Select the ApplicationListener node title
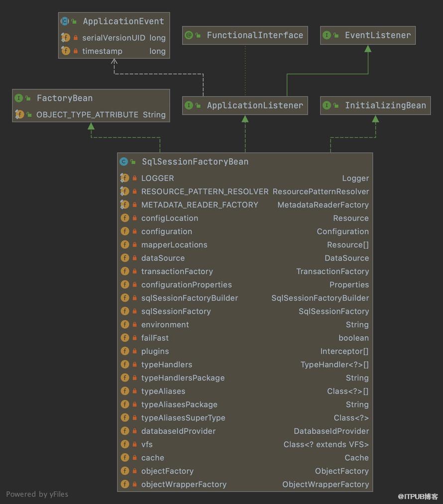Image resolution: width=443 pixels, height=504 pixels. click(255, 105)
